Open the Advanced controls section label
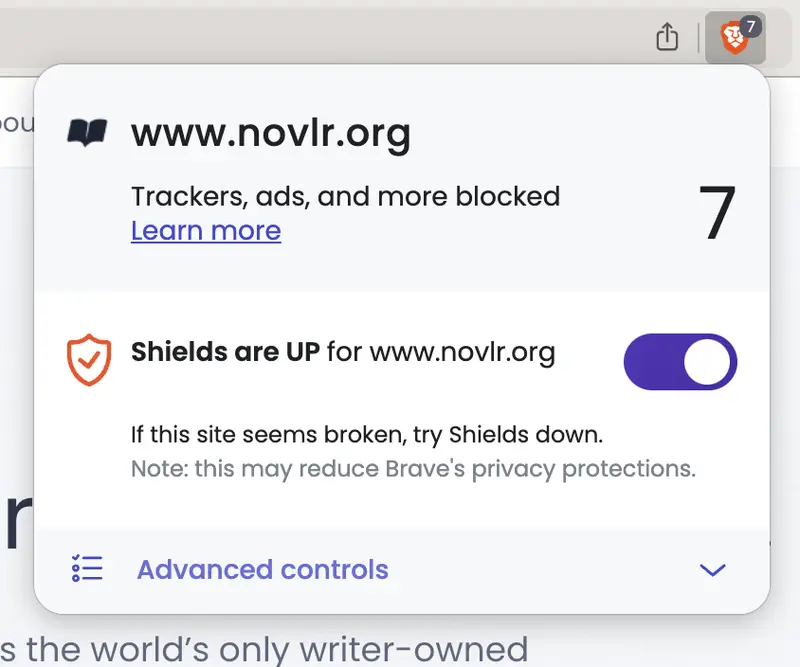 coord(262,569)
